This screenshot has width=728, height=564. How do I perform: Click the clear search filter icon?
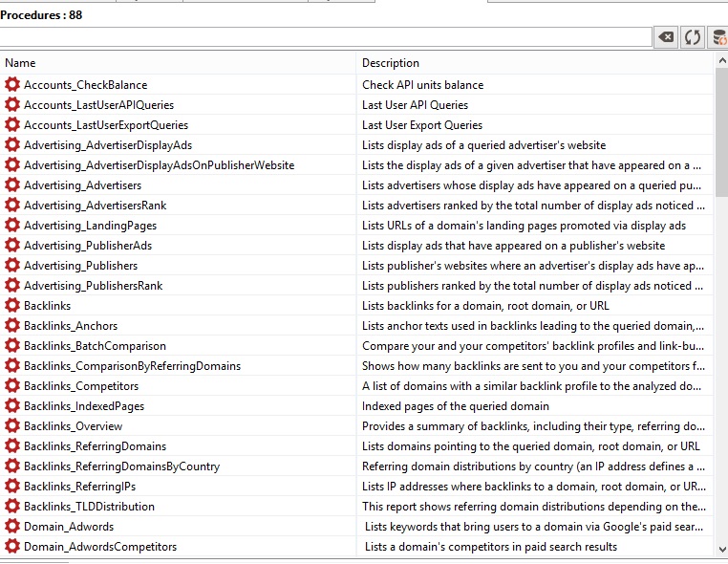pos(666,37)
